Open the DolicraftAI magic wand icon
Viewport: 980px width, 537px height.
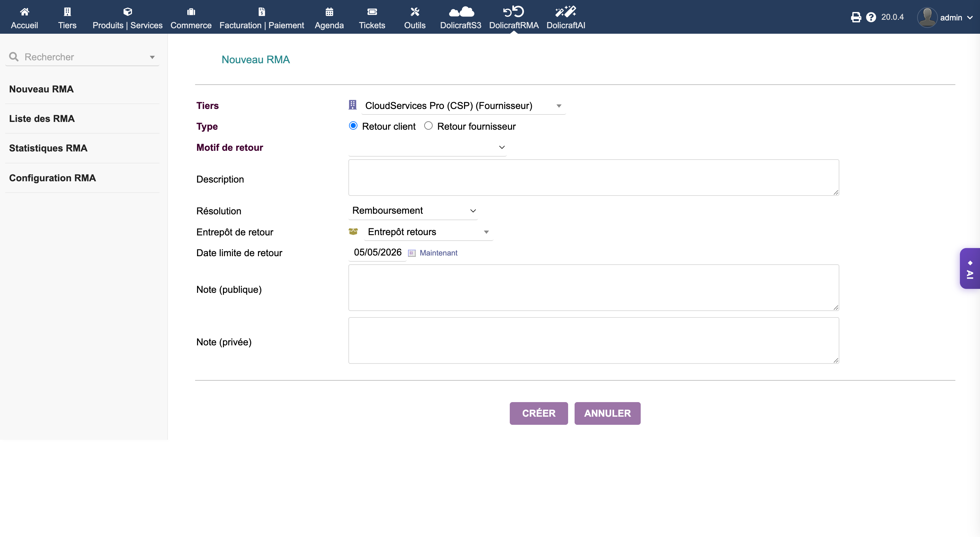565,12
